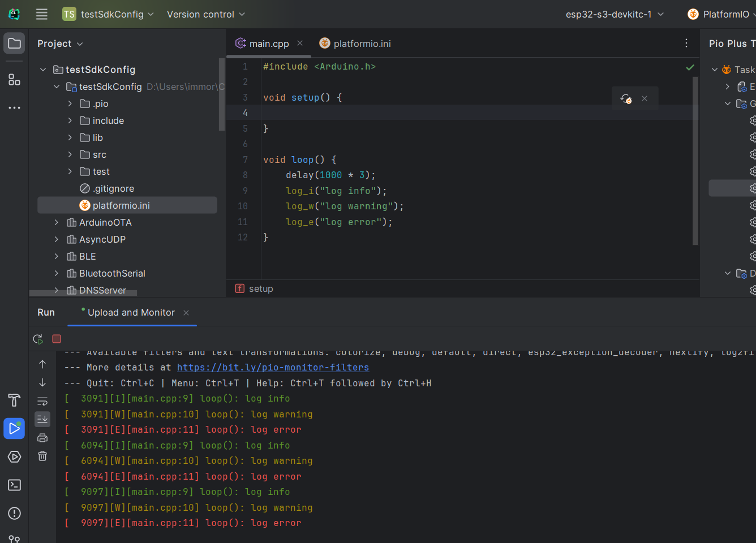Open editor tab options (three dots)
The width and height of the screenshot is (756, 543).
click(686, 43)
